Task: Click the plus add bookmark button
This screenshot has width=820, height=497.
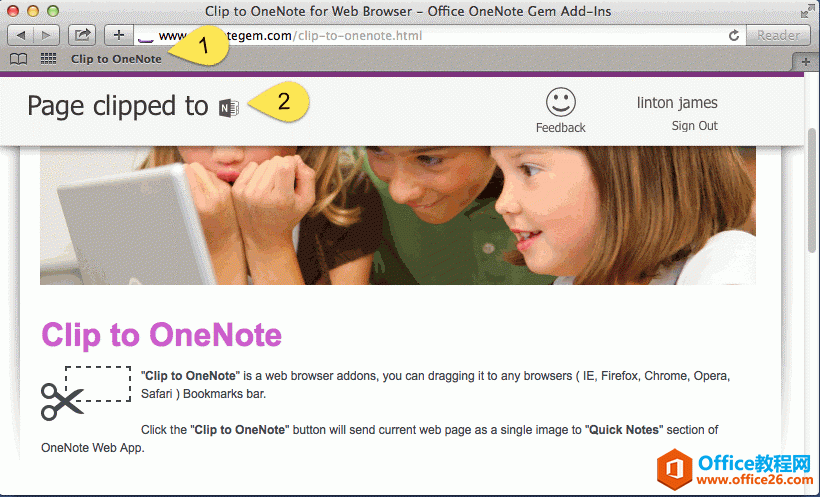Action: click(119, 36)
